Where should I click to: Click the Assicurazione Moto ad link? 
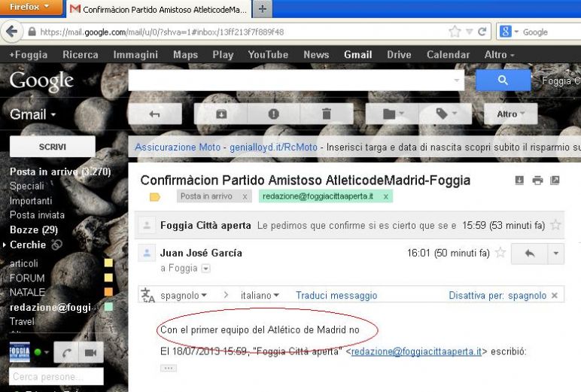point(178,147)
